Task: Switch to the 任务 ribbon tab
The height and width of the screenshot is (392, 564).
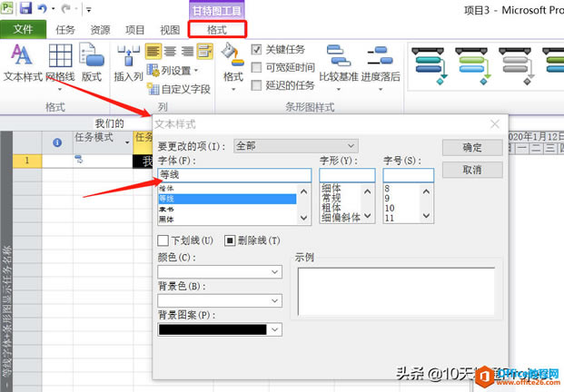Action: (65, 30)
